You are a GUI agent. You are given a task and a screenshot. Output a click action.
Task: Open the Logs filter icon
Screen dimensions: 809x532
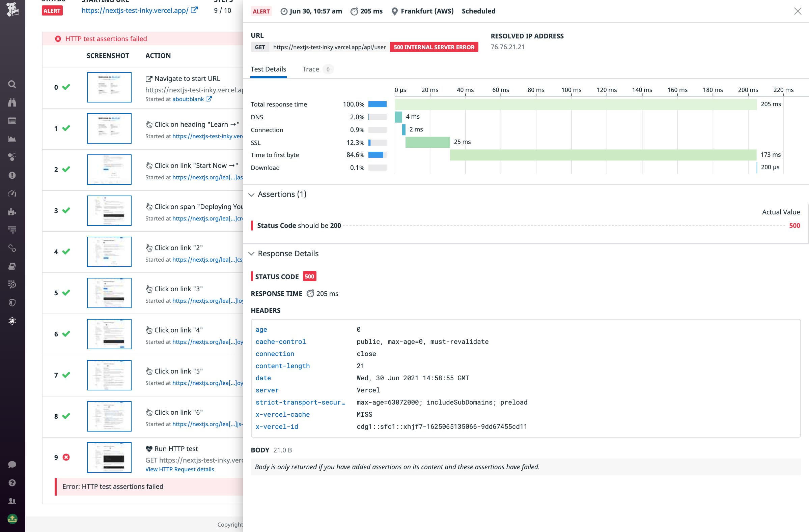[12, 230]
